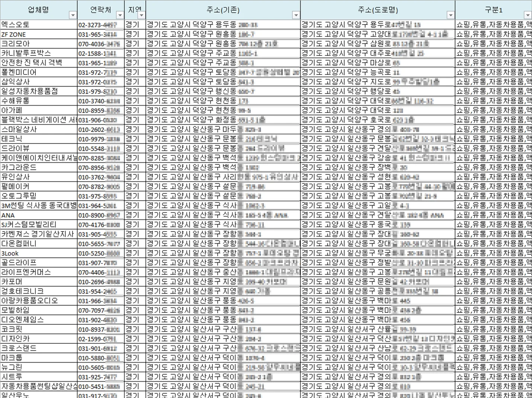Click the cell 케이앤에이치인터내셔널
This screenshot has width=532, height=398.
pos(39,158)
